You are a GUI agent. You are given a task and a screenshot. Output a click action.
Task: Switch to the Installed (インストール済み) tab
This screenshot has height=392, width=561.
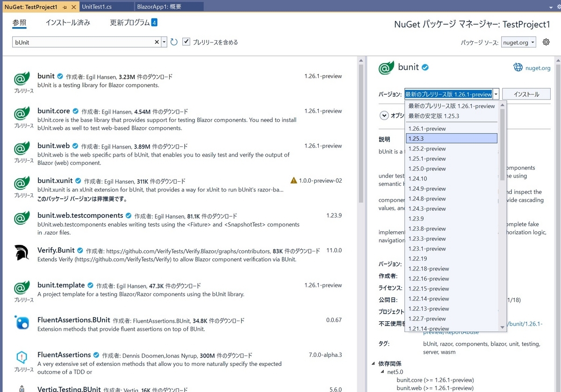coord(68,22)
